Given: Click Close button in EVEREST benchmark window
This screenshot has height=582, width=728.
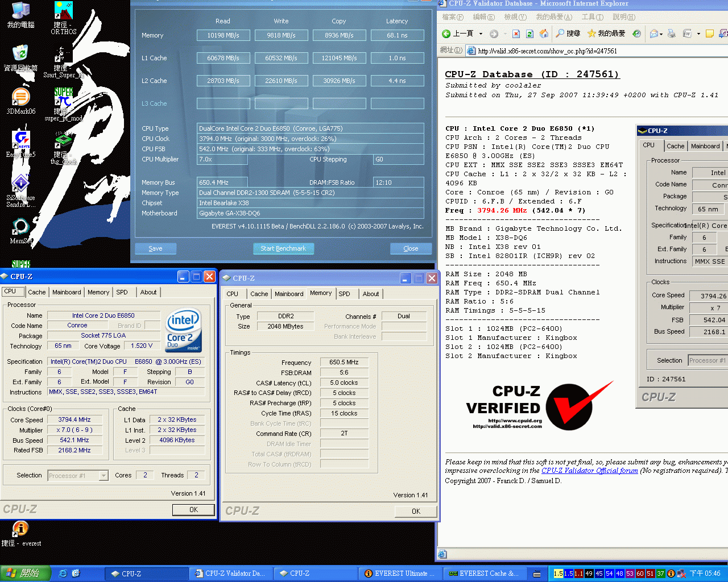Looking at the screenshot, I should coord(411,248).
